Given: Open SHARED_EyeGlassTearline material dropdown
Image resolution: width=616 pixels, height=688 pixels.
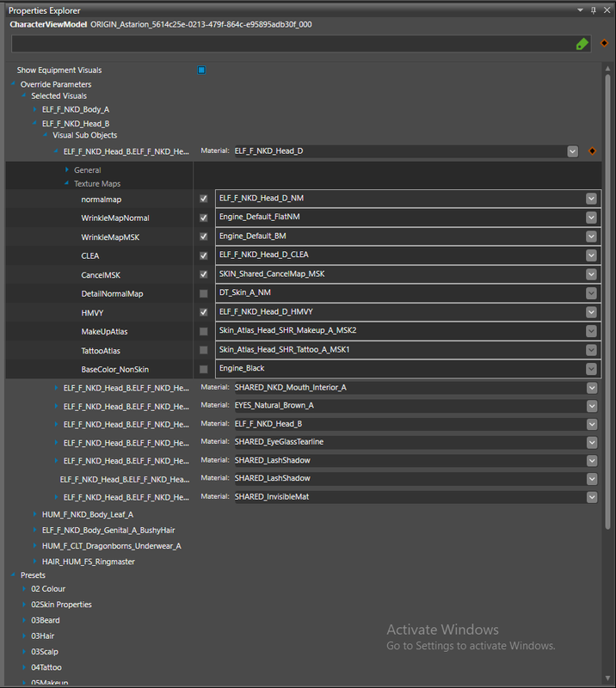Looking at the screenshot, I should [592, 442].
